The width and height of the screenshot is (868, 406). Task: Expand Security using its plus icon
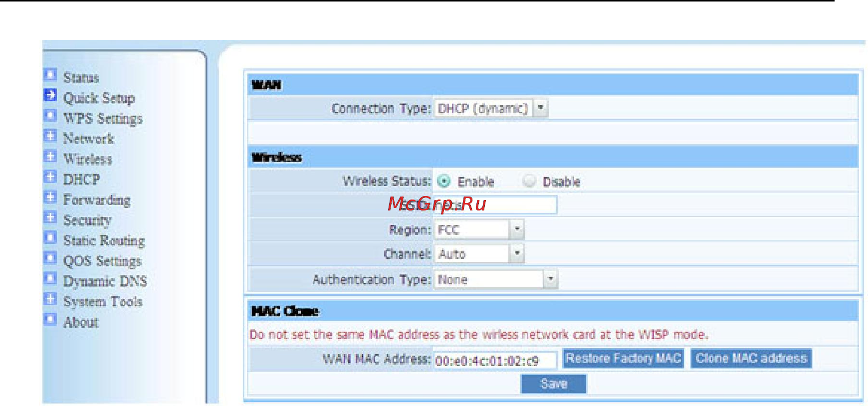point(50,217)
